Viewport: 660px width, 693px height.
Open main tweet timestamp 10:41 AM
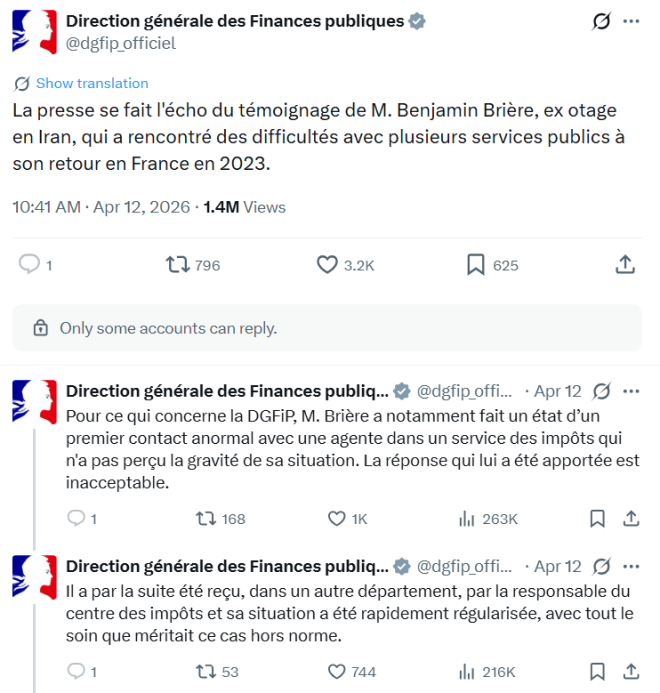pos(46,208)
